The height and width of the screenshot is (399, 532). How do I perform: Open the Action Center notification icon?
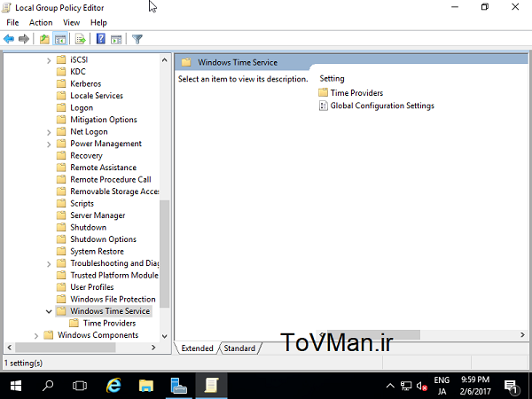pyautogui.click(x=511, y=386)
